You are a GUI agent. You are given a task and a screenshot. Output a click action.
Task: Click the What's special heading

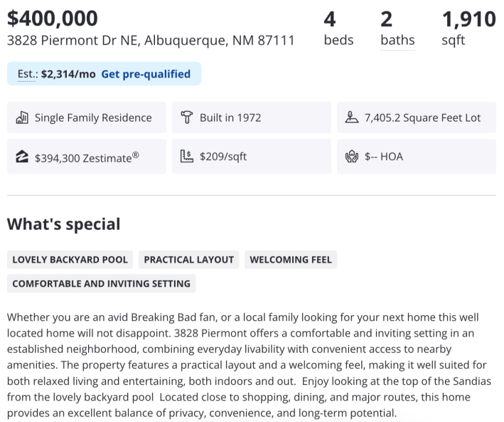(x=63, y=224)
